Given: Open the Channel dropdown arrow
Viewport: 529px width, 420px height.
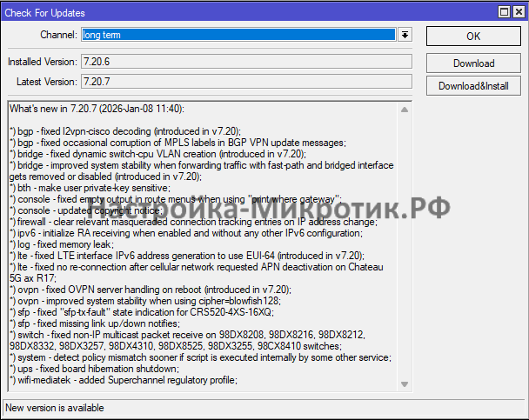Looking at the screenshot, I should point(405,35).
